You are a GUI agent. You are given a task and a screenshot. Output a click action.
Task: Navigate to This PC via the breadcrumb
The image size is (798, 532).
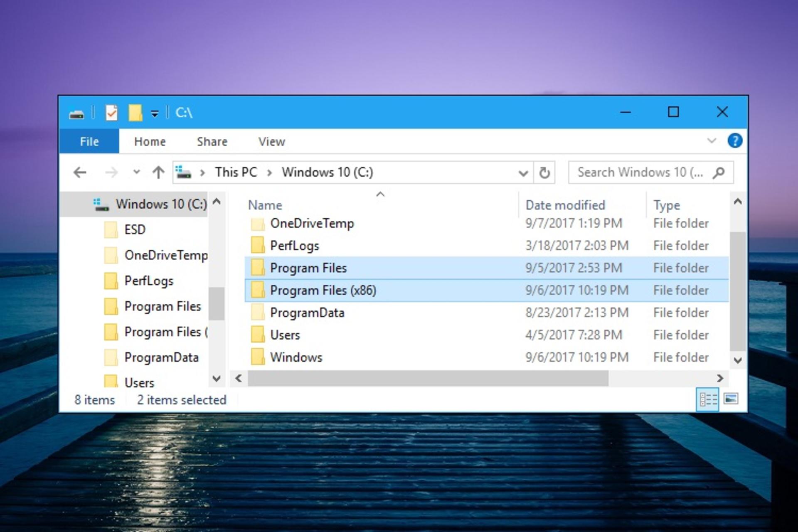click(x=235, y=172)
